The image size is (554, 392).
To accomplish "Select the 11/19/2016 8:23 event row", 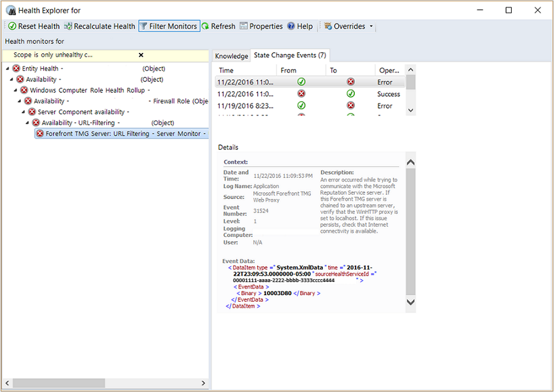I will pyautogui.click(x=310, y=106).
